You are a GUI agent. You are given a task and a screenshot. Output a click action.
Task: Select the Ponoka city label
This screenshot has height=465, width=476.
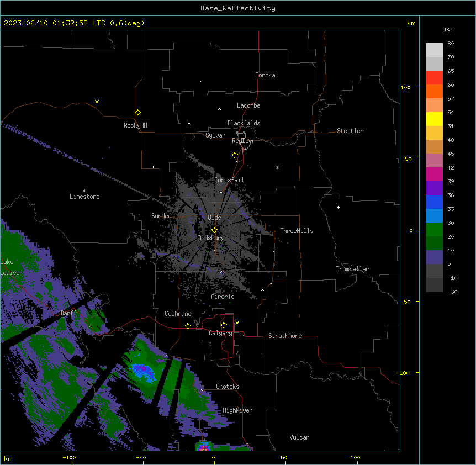click(265, 75)
